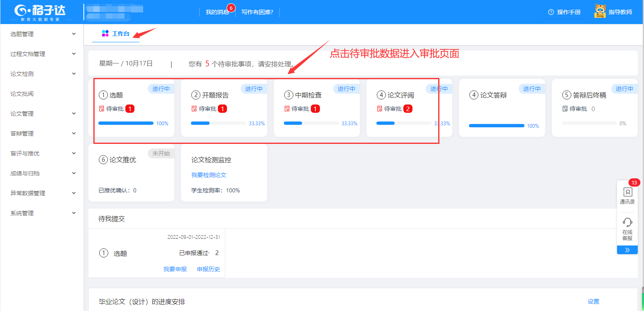Click the 开题报告 progress bar

pos(218,123)
